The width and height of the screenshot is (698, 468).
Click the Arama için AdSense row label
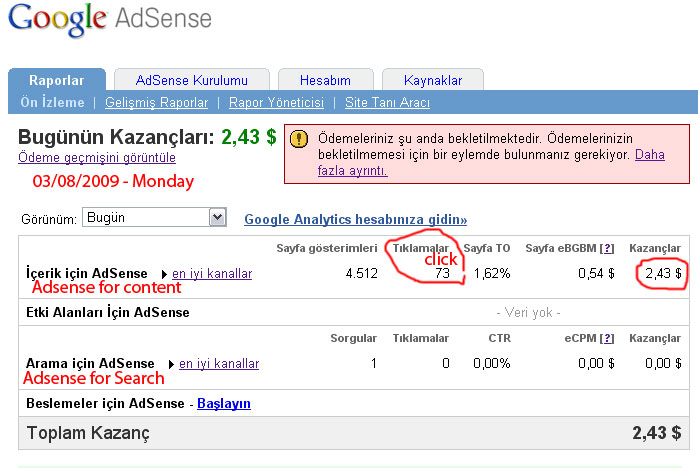pos(90,363)
